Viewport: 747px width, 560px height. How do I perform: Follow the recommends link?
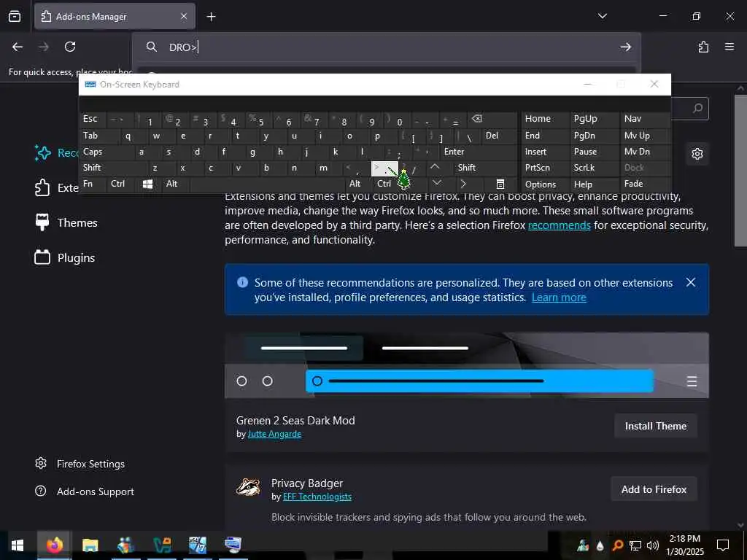point(559,225)
